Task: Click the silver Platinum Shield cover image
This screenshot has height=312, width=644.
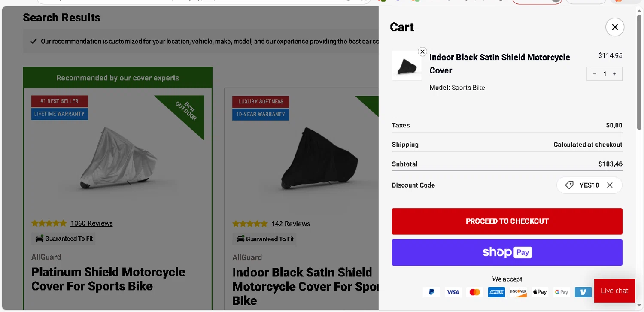Action: pyautogui.click(x=117, y=159)
